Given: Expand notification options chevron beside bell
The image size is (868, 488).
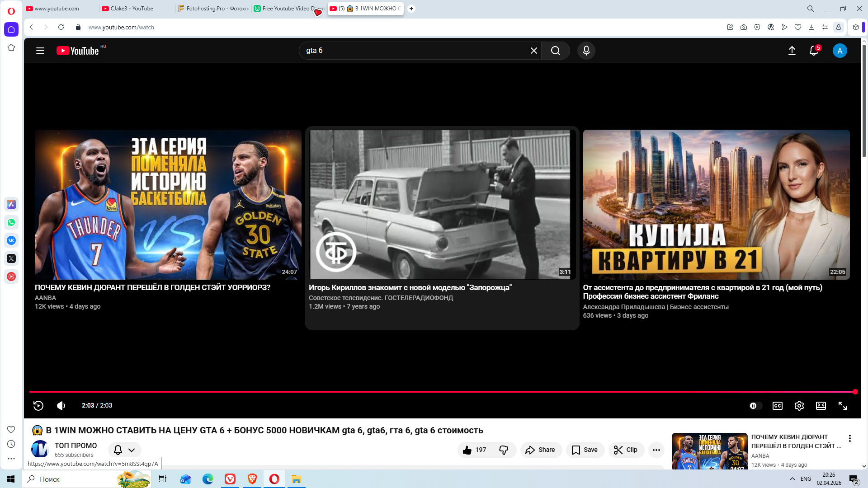Looking at the screenshot, I should 132,450.
